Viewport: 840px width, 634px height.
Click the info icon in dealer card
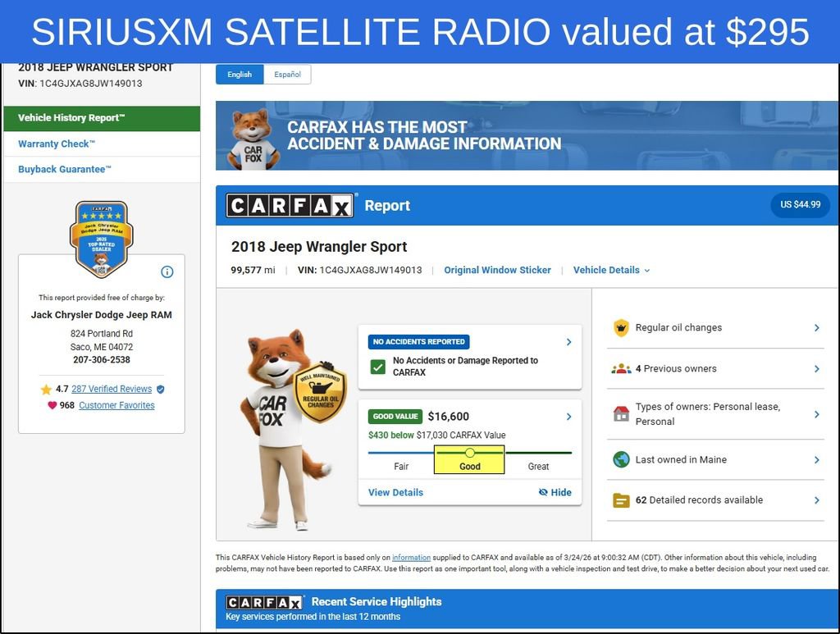click(167, 272)
